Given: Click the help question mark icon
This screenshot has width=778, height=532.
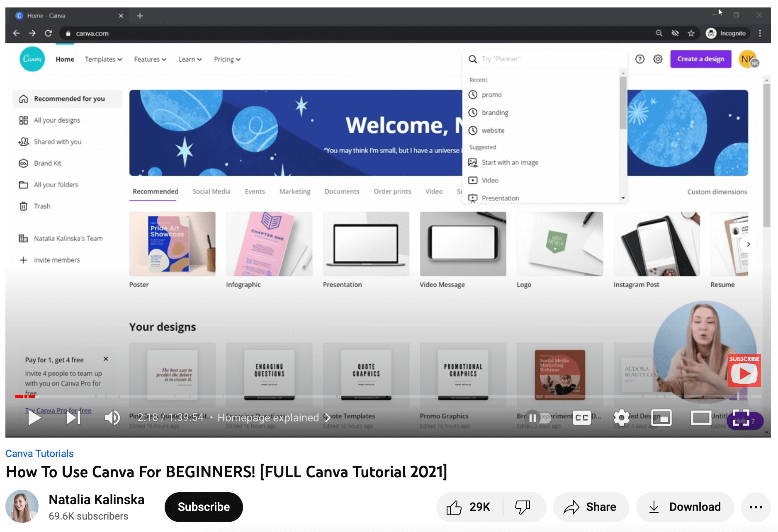Looking at the screenshot, I should click(x=640, y=59).
